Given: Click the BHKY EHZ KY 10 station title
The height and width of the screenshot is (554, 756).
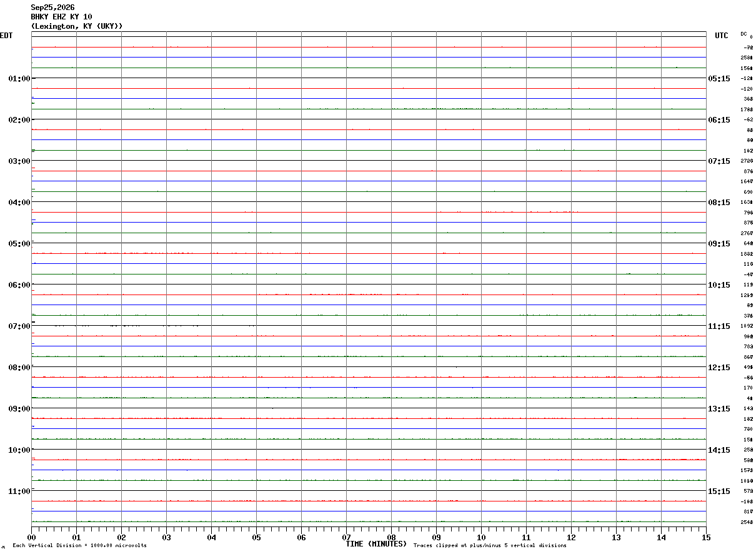Looking at the screenshot, I should (x=62, y=17).
